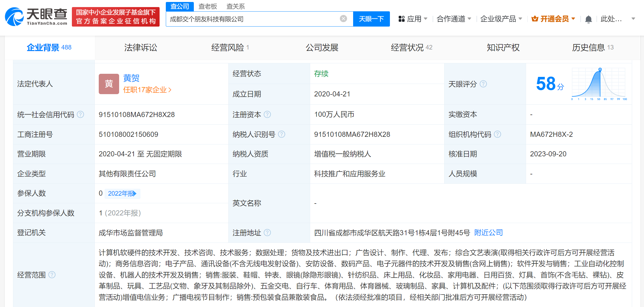Image resolution: width=644 pixels, height=307 pixels.
Task: Click the 100万人民币 registered capital value
Action: [x=334, y=114]
